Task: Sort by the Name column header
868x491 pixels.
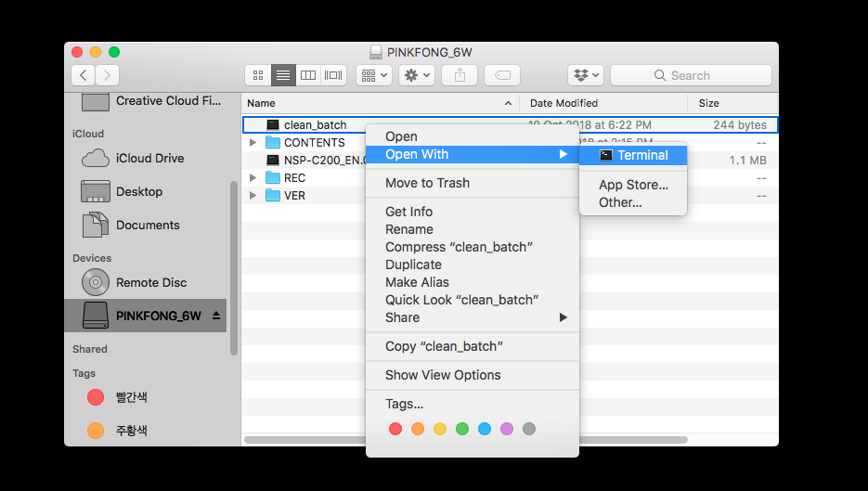Action: click(x=381, y=104)
